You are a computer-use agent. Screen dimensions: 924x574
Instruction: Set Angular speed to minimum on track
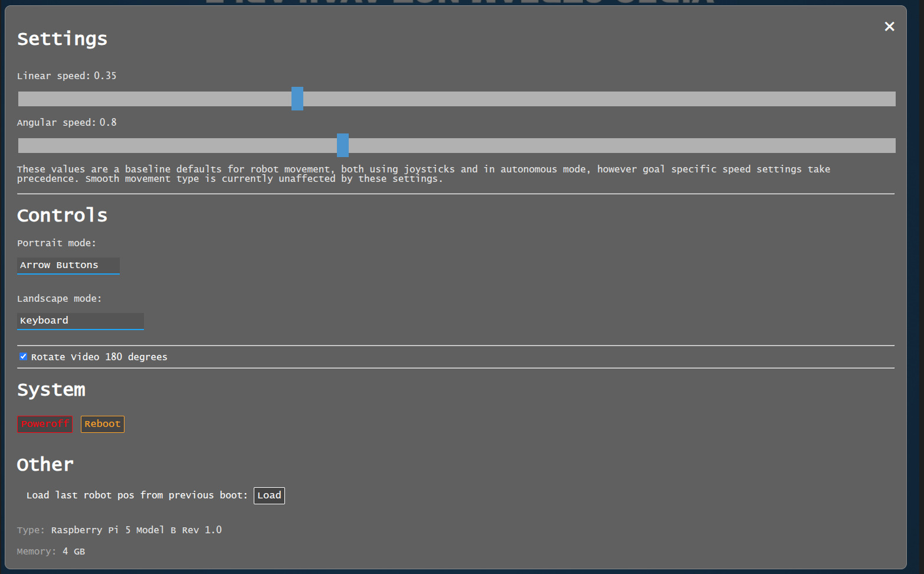pos(21,145)
